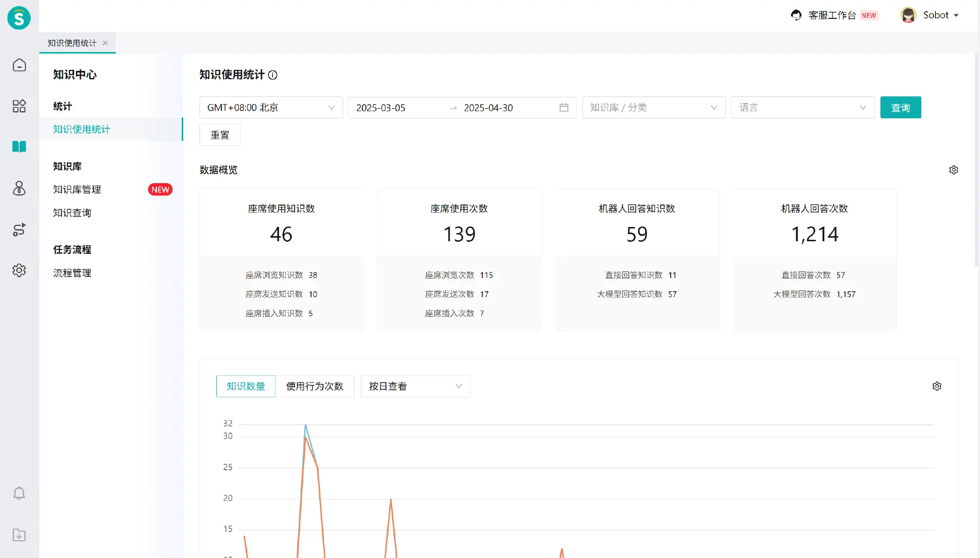Click the 座席发送知识数 10 row
Image resolution: width=980 pixels, height=558 pixels.
(281, 294)
